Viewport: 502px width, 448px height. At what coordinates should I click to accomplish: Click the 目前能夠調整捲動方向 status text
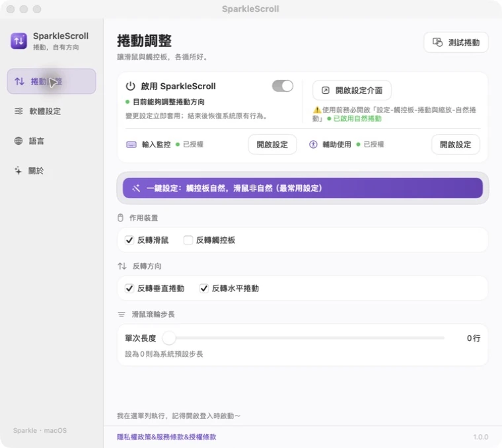click(168, 102)
